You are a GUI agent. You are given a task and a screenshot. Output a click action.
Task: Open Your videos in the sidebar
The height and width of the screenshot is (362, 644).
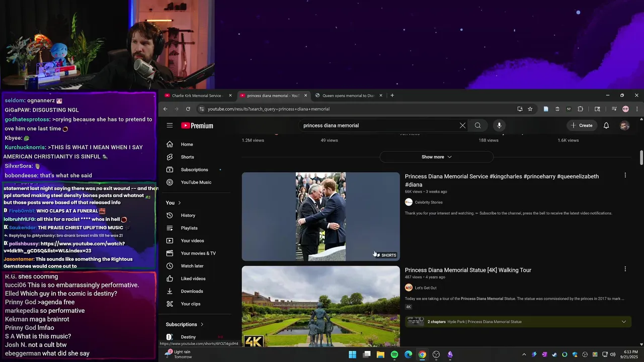(196, 240)
